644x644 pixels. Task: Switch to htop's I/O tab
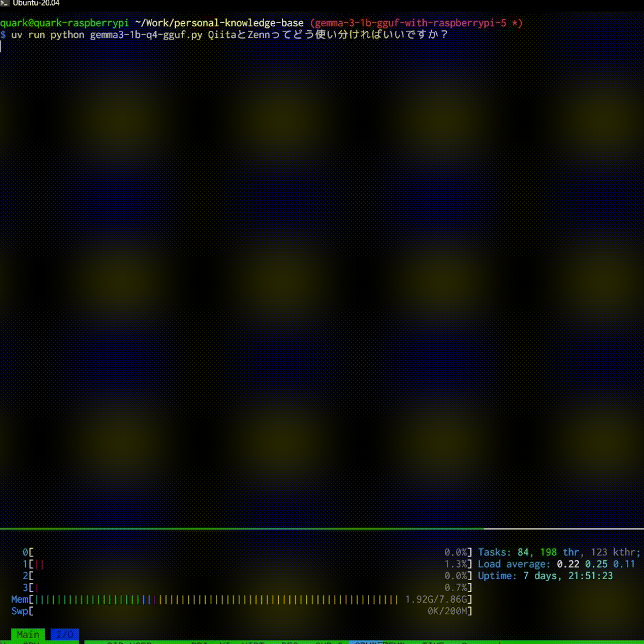[x=65, y=634]
